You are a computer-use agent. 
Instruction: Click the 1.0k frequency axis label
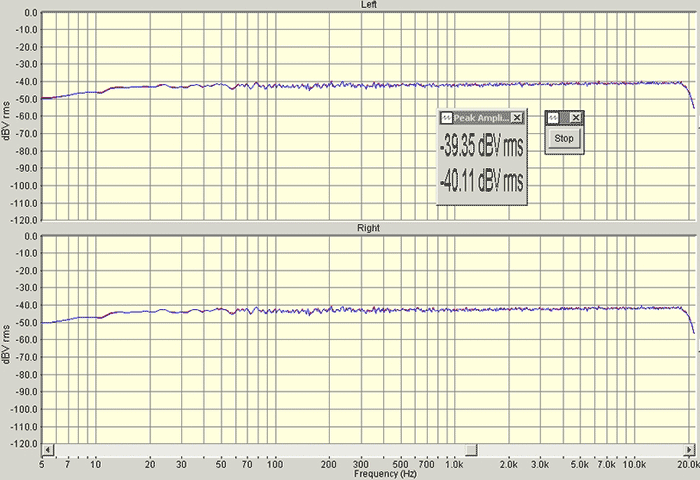(454, 465)
